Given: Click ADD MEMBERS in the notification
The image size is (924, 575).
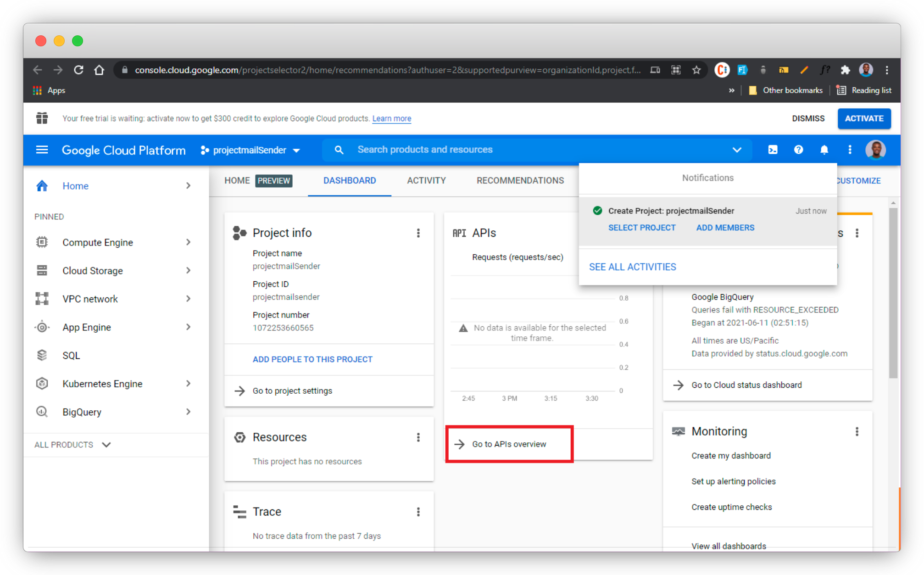Looking at the screenshot, I should [725, 228].
